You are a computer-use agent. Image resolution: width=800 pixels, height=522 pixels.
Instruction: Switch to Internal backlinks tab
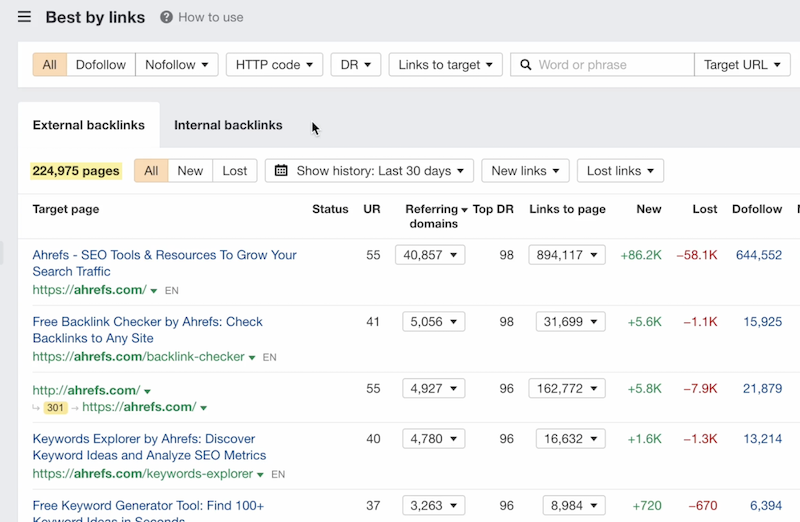[x=228, y=125]
